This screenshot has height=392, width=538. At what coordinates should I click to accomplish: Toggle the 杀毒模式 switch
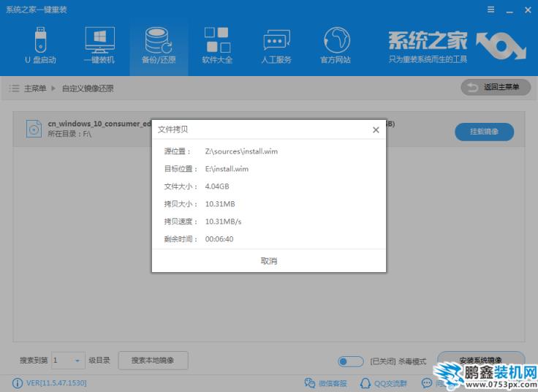[x=350, y=361]
